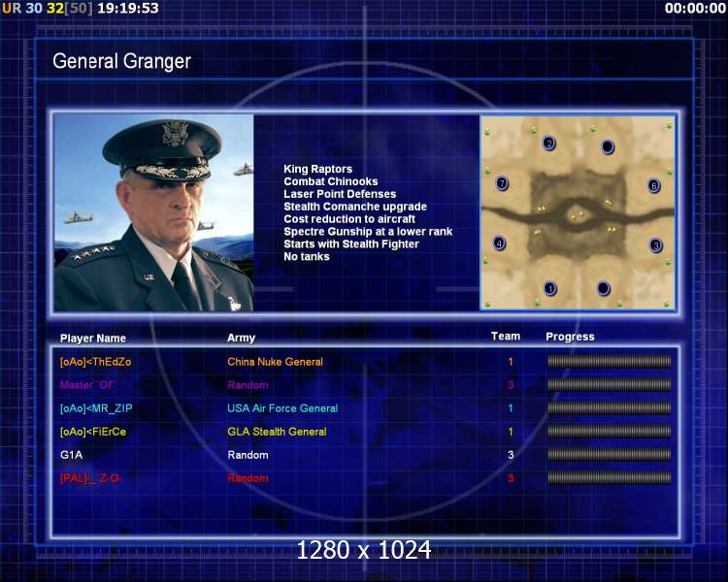Click the progress bar for [oAo]<MR_ZIP
Viewport: 728px width, 582px height.
pos(610,408)
